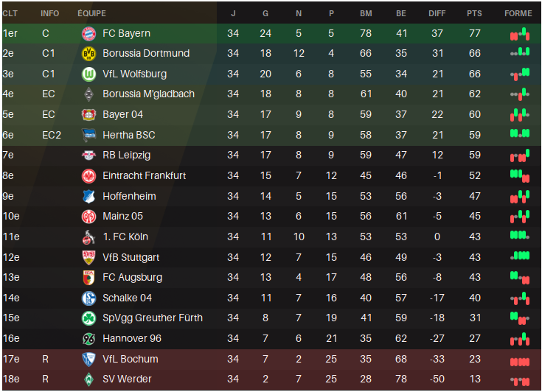Click the FC Bayern club crest icon
Image resolution: width=542 pixels, height=392 pixels.
[x=89, y=33]
